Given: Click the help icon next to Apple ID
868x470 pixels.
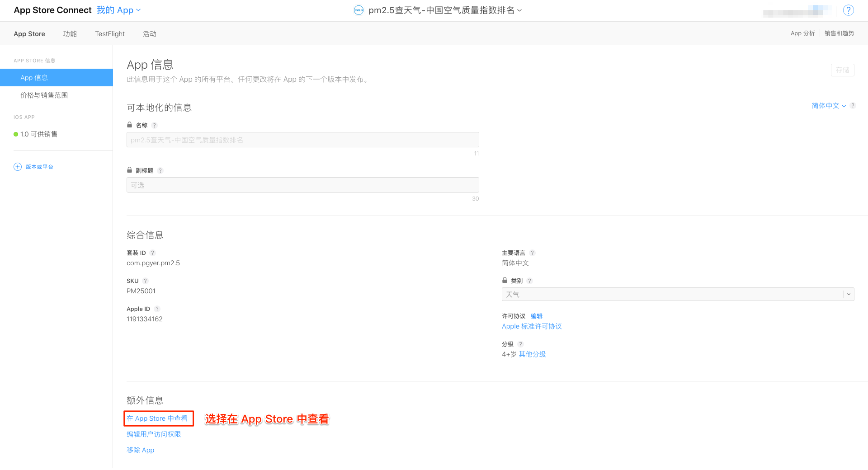Looking at the screenshot, I should 157,309.
